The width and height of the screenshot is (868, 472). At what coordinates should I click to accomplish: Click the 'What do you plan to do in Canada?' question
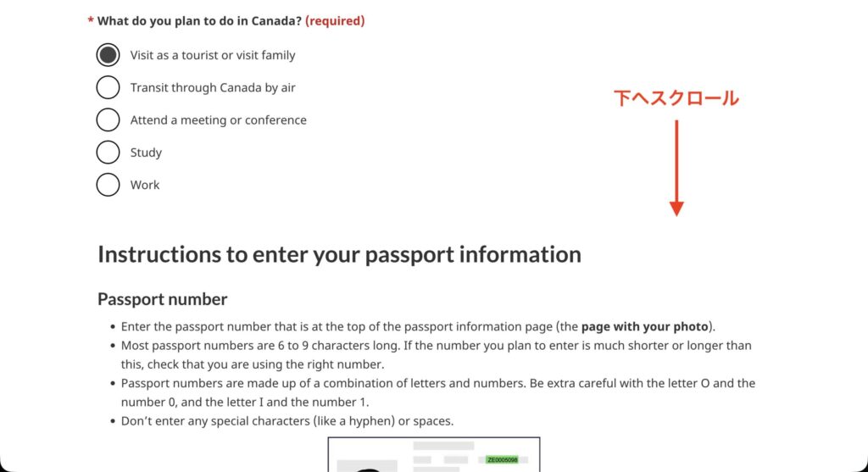(199, 20)
